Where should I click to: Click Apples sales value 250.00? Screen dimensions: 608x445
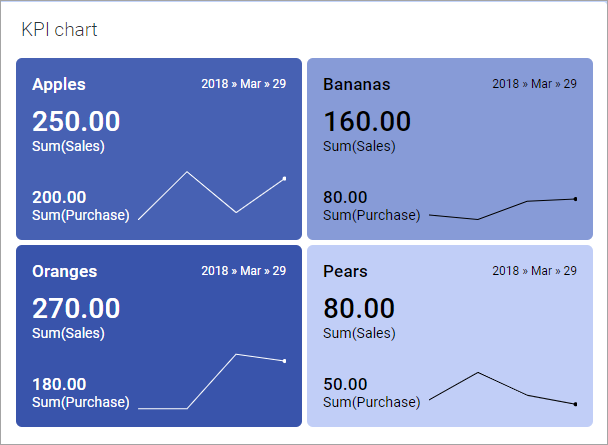click(x=76, y=122)
